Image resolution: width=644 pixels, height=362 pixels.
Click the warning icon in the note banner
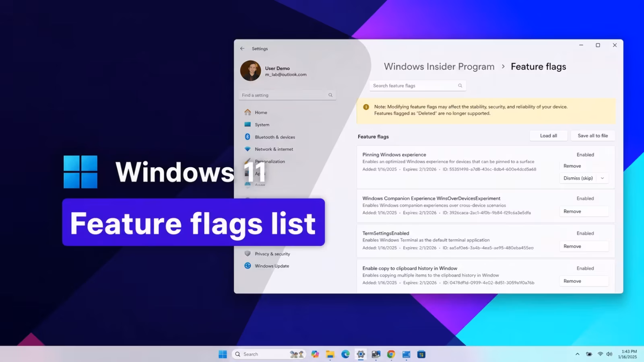366,107
